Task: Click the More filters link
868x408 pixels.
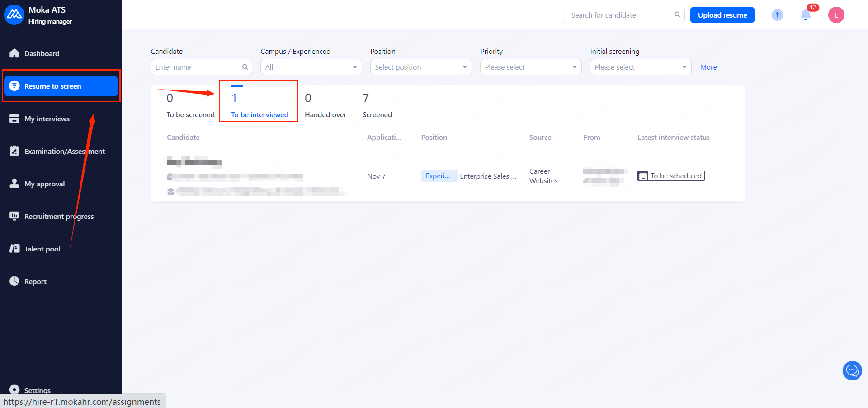Action: tap(708, 67)
